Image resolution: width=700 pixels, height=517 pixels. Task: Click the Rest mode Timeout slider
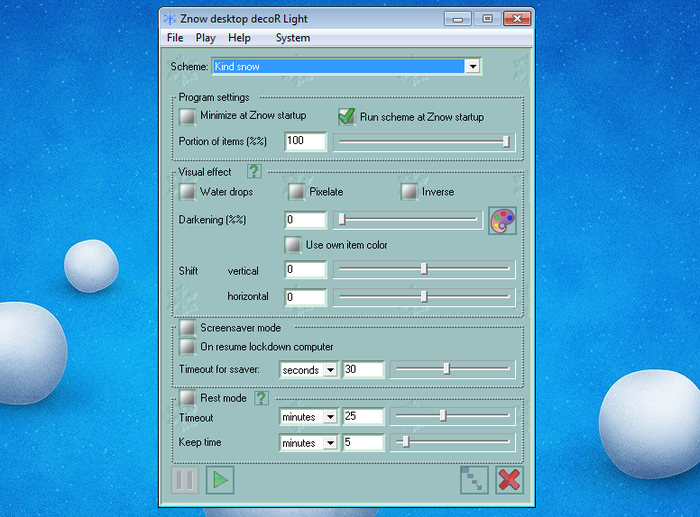click(453, 416)
